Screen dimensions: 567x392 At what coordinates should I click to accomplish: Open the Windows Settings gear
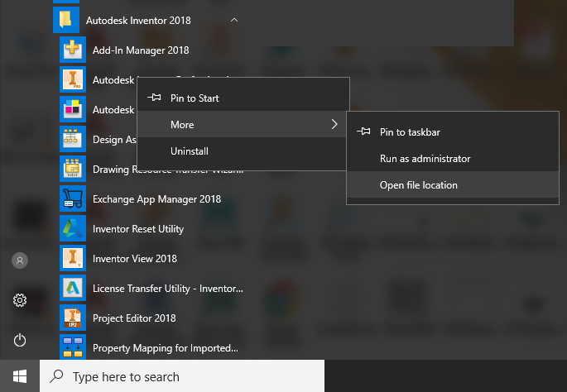click(x=20, y=300)
